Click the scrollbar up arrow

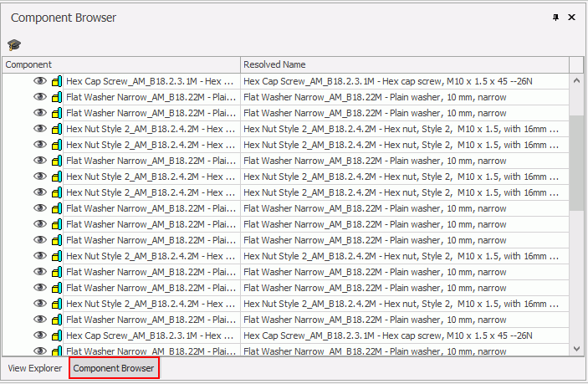577,80
